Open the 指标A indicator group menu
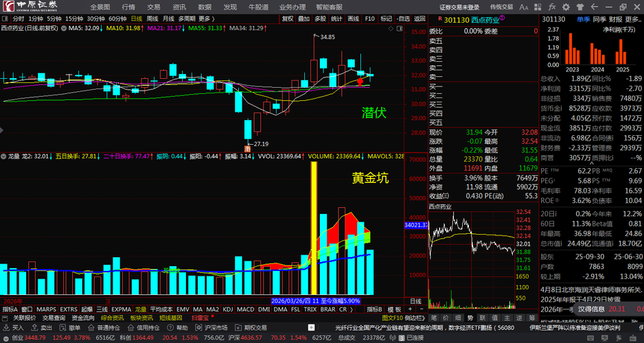 coord(10,309)
